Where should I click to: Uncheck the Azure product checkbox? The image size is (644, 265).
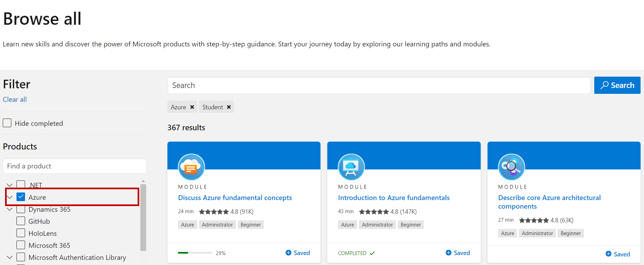tap(21, 197)
